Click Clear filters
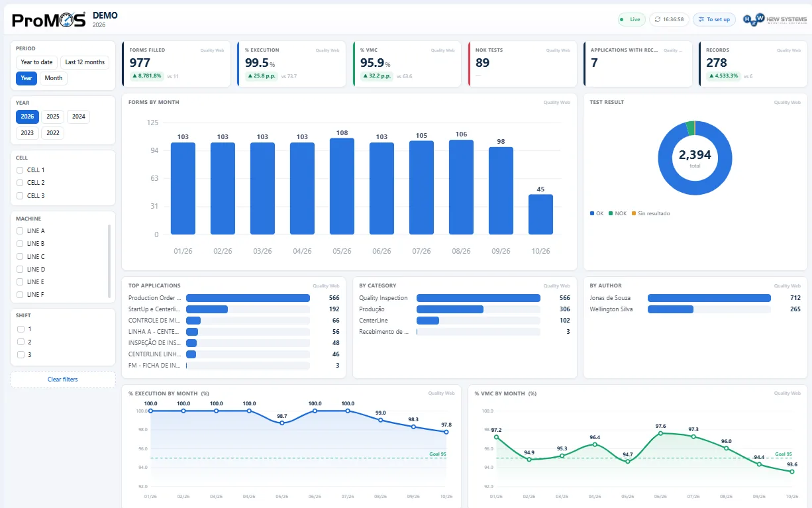Viewport: 812px width, 508px height. click(63, 380)
